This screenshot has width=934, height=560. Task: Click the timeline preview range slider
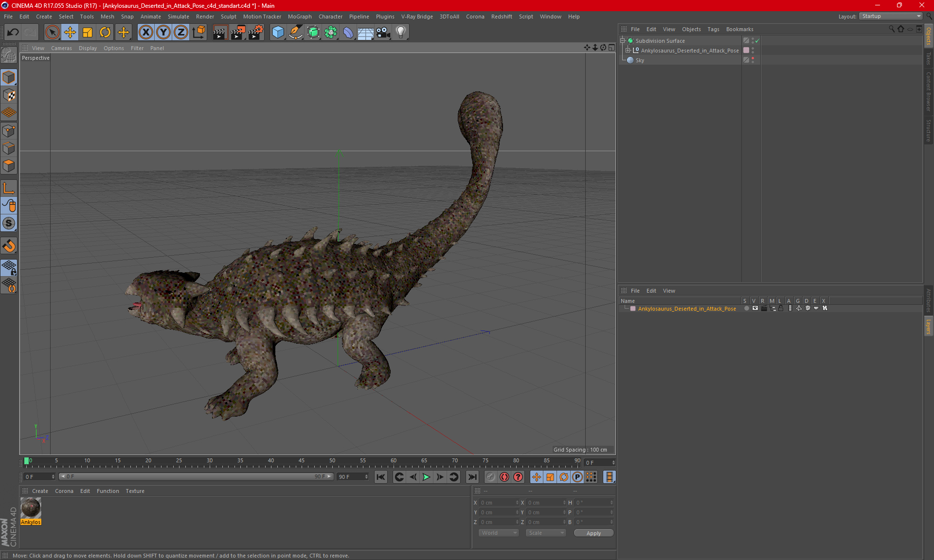[x=196, y=476]
